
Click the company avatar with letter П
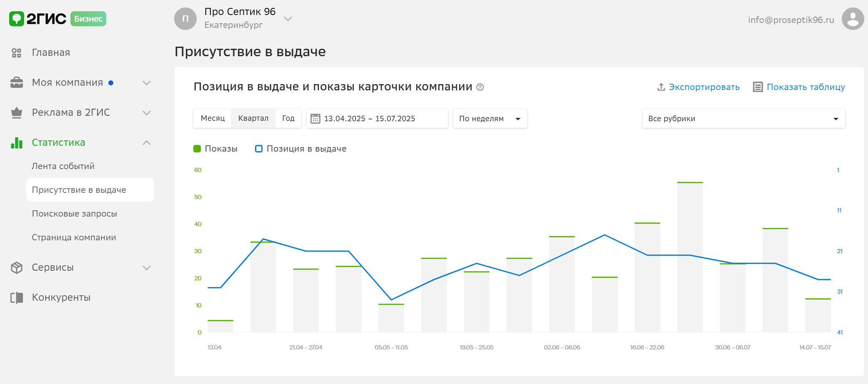[x=185, y=19]
